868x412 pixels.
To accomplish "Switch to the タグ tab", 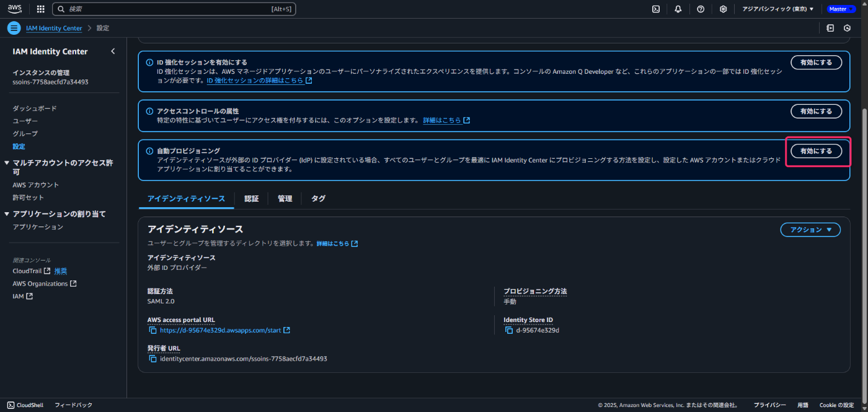I will point(318,199).
